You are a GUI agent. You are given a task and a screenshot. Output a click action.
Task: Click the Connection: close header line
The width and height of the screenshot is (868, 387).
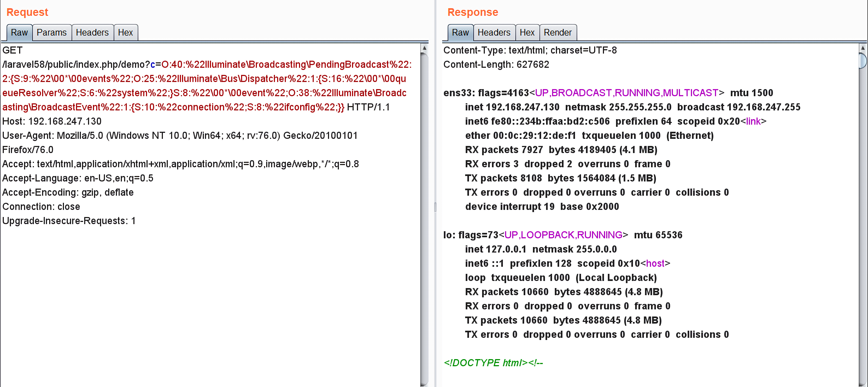(x=42, y=206)
